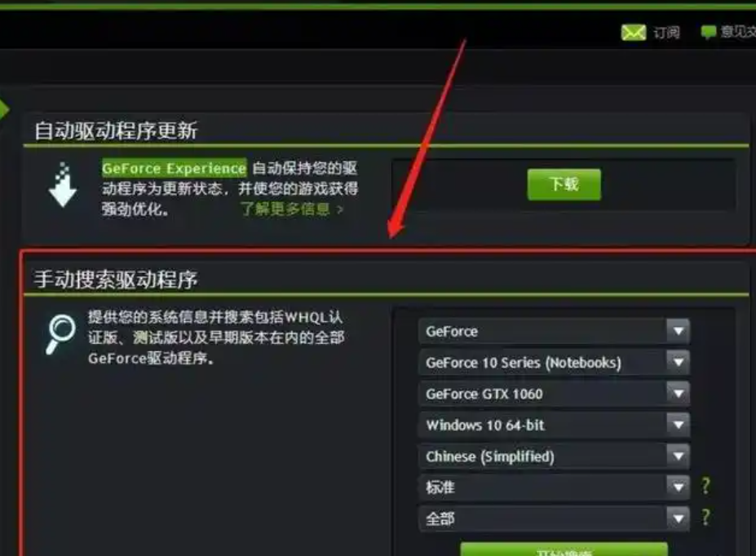Click the green envelope subscribe icon
The height and width of the screenshot is (556, 756).
[x=634, y=33]
